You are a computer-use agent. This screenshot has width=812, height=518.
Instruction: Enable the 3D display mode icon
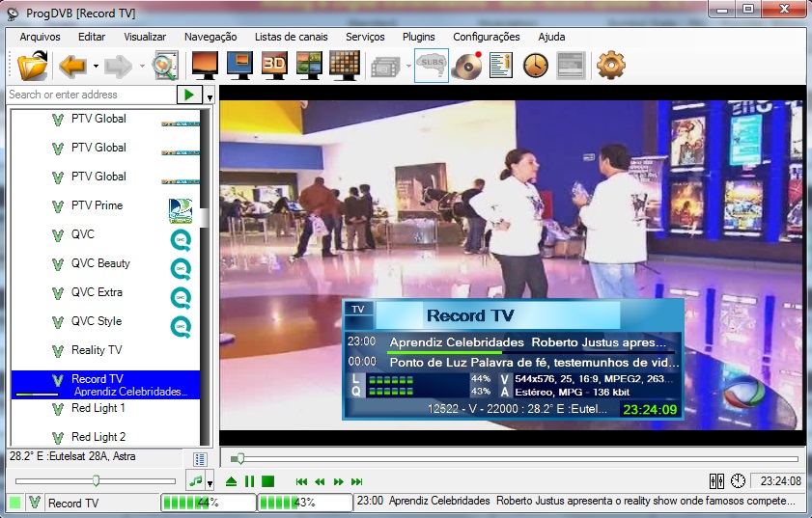274,66
